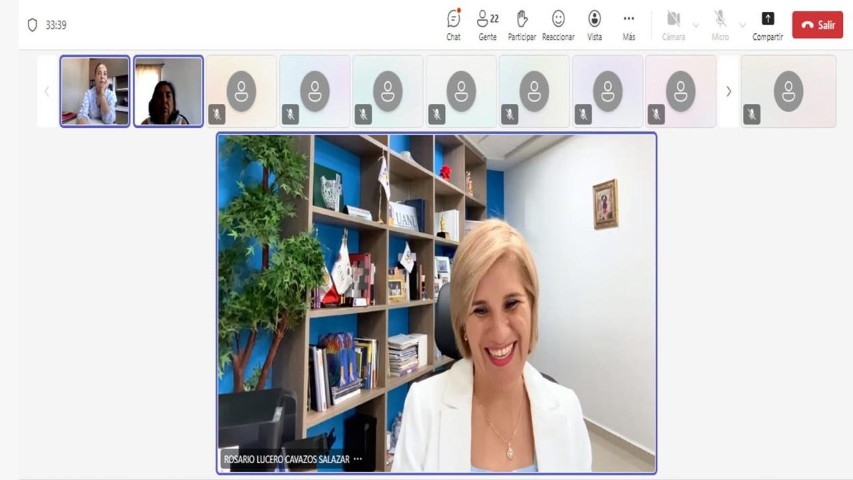
Task: Open the Reaccionar emoji menu
Action: [558, 25]
